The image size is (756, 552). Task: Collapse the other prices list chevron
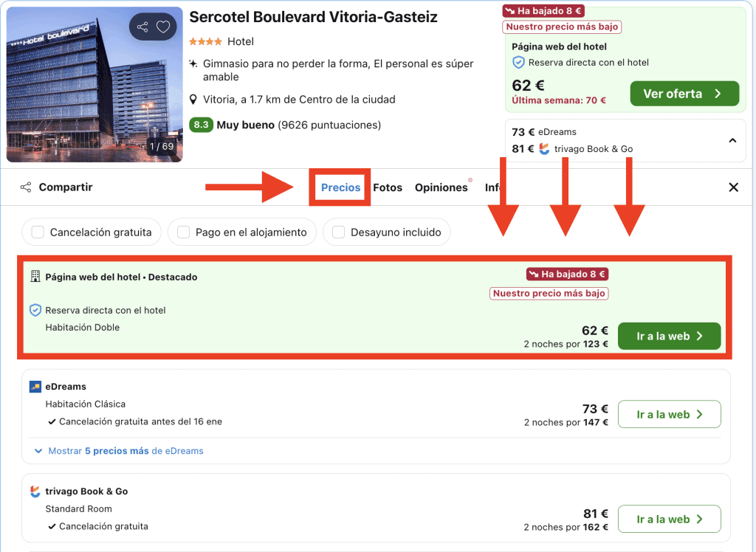732,140
